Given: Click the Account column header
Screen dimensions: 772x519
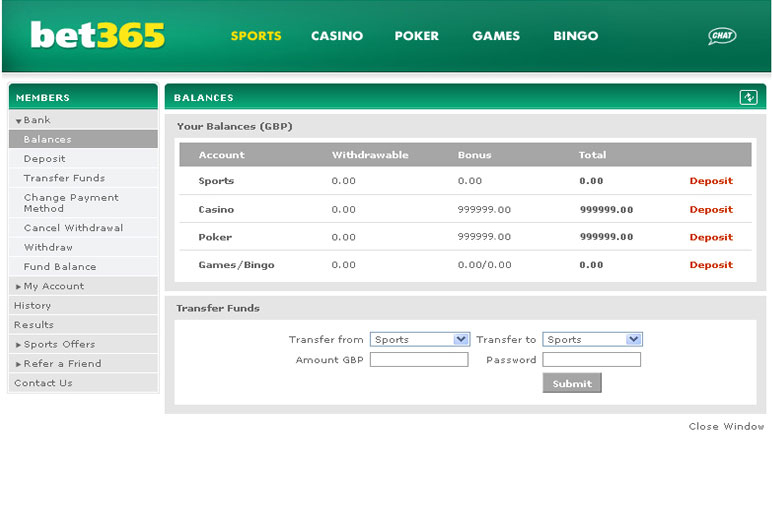Looking at the screenshot, I should (x=222, y=155).
